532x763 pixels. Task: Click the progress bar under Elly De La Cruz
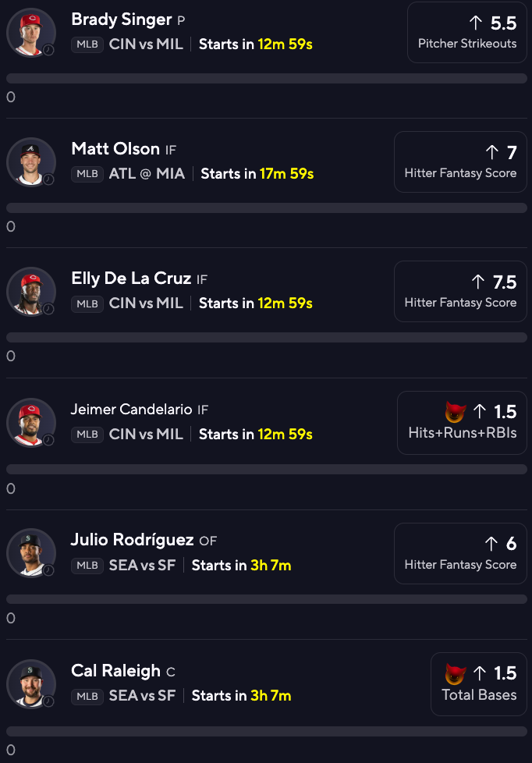tap(267, 337)
